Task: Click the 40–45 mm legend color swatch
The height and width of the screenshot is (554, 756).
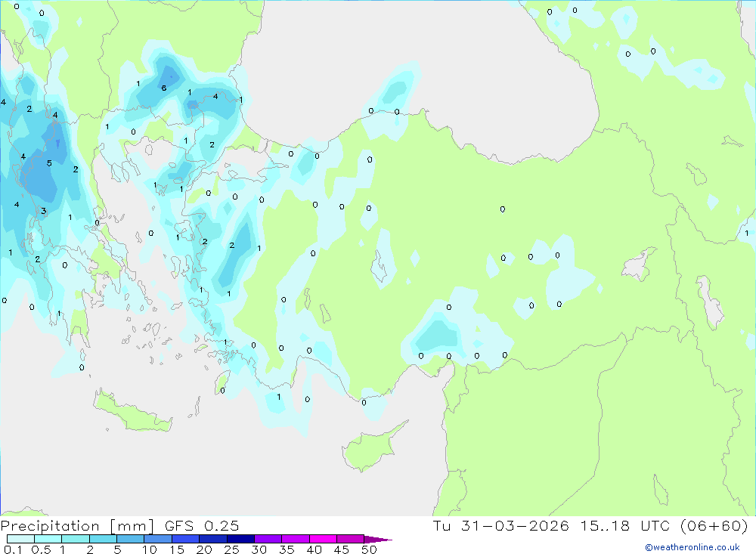Action: tap(323, 539)
